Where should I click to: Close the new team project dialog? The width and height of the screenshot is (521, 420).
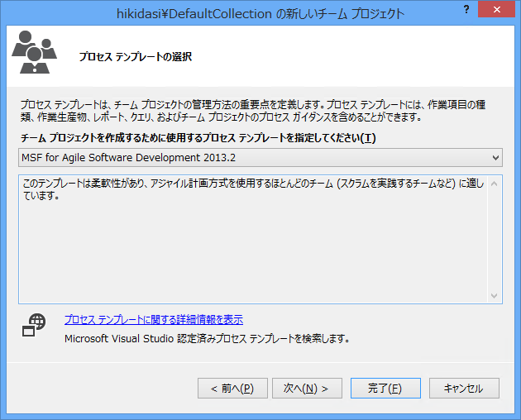point(496,9)
